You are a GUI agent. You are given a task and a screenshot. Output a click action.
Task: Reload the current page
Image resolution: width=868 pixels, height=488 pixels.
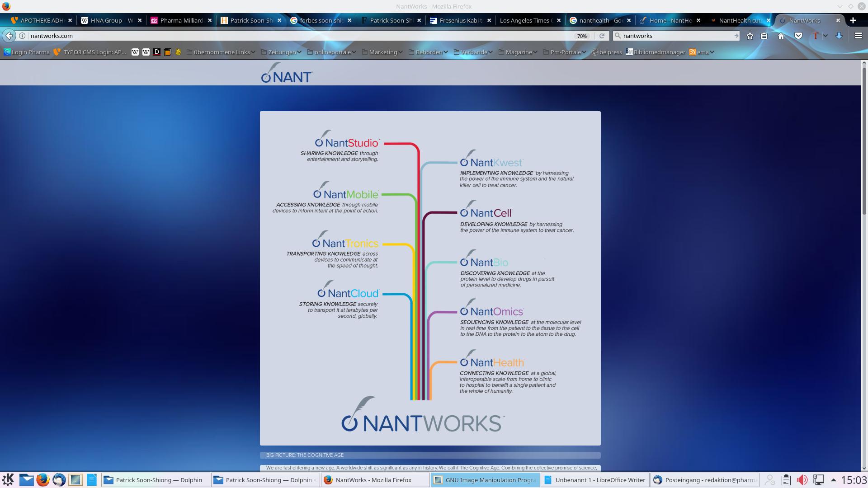pos(602,36)
